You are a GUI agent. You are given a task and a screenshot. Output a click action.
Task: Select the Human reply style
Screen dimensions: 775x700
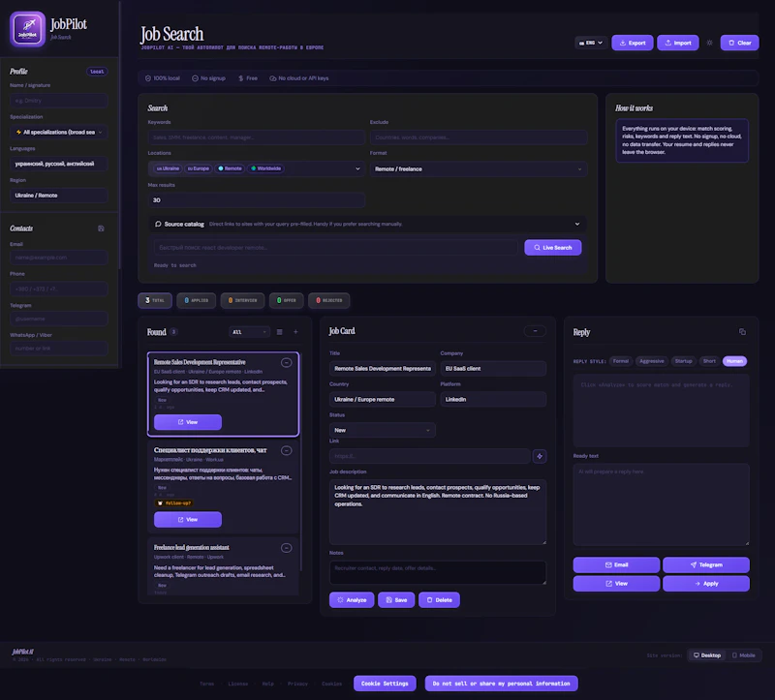coord(734,361)
